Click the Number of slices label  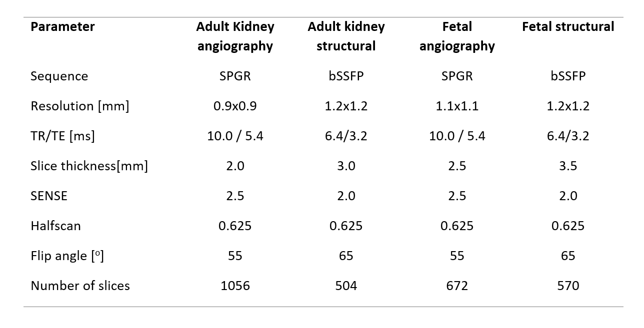80,286
